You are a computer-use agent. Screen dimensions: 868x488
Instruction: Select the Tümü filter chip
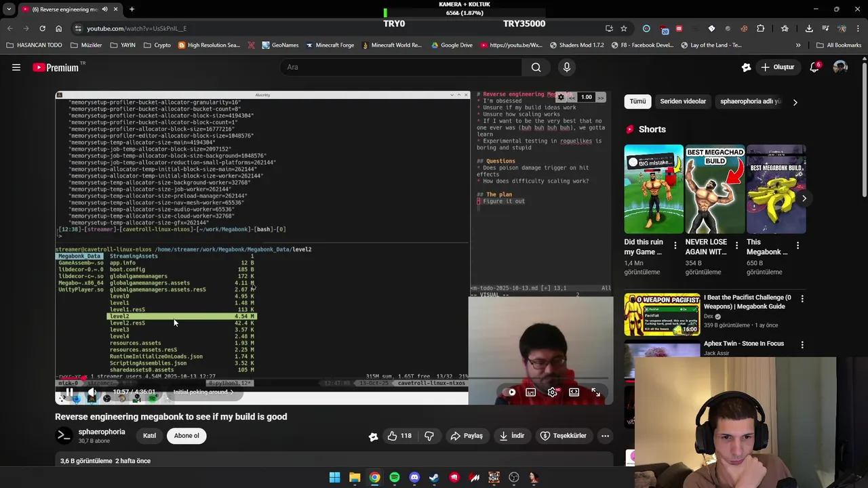pos(637,102)
